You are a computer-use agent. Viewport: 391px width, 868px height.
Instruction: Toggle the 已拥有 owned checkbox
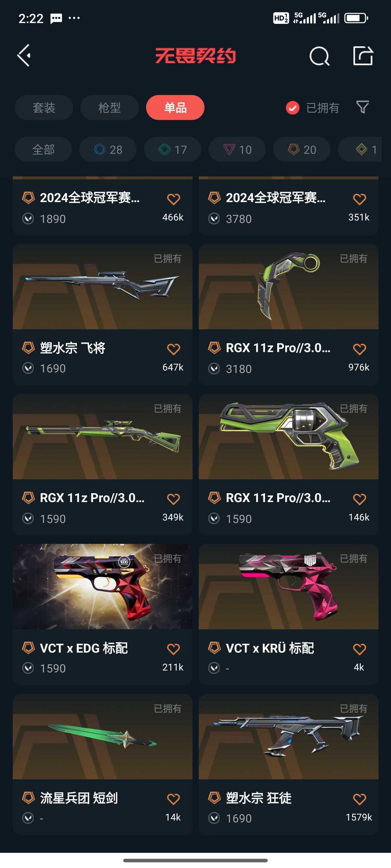[x=293, y=107]
